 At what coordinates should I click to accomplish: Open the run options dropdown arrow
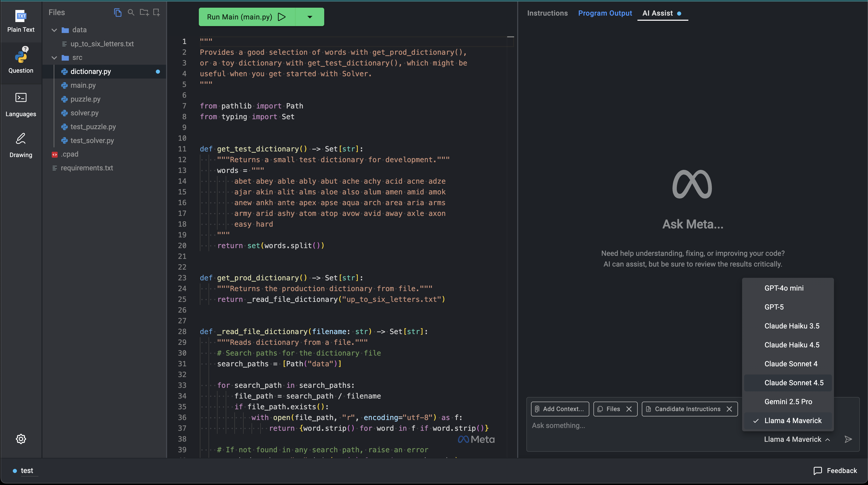point(310,17)
